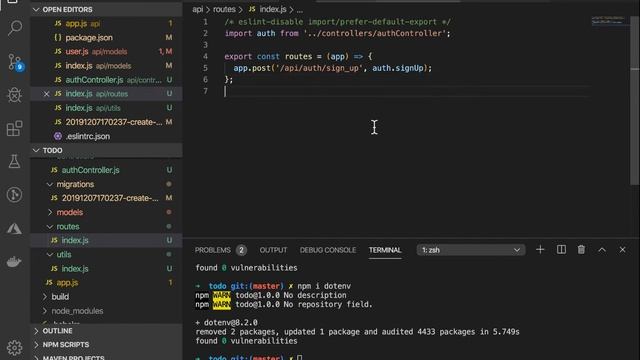Switch to the OUTPUT tab

(273, 250)
